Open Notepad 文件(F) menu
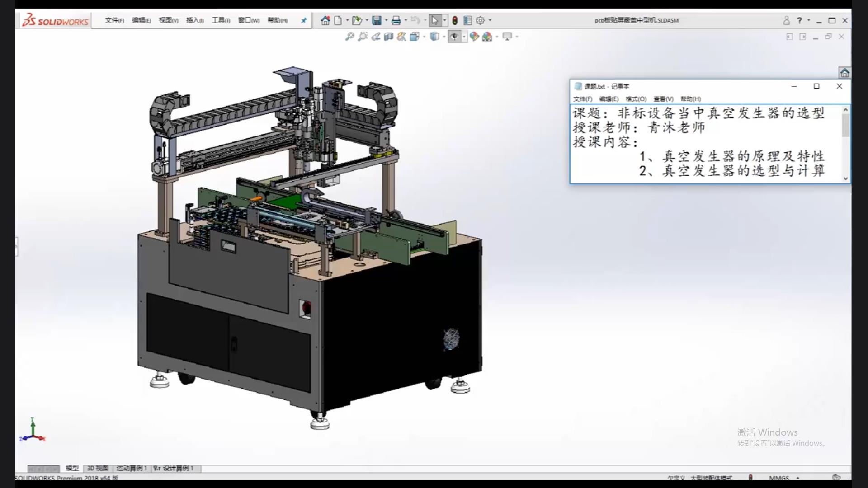This screenshot has width=868, height=488. coord(583,99)
